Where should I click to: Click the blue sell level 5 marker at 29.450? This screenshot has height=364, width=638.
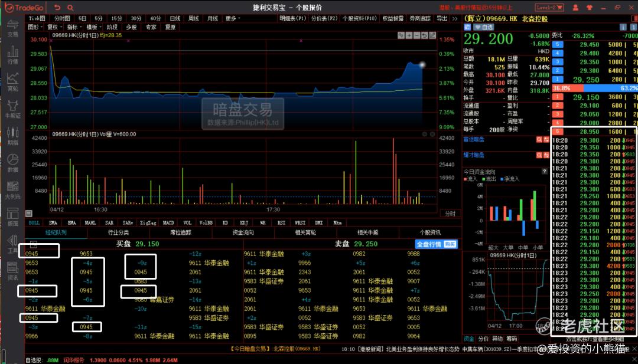pos(557,44)
